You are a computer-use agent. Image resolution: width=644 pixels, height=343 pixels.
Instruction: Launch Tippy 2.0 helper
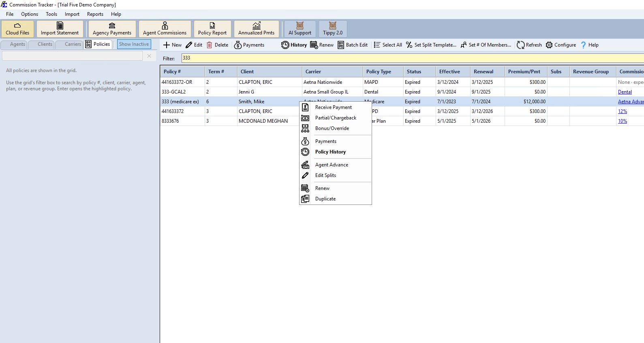point(333,29)
